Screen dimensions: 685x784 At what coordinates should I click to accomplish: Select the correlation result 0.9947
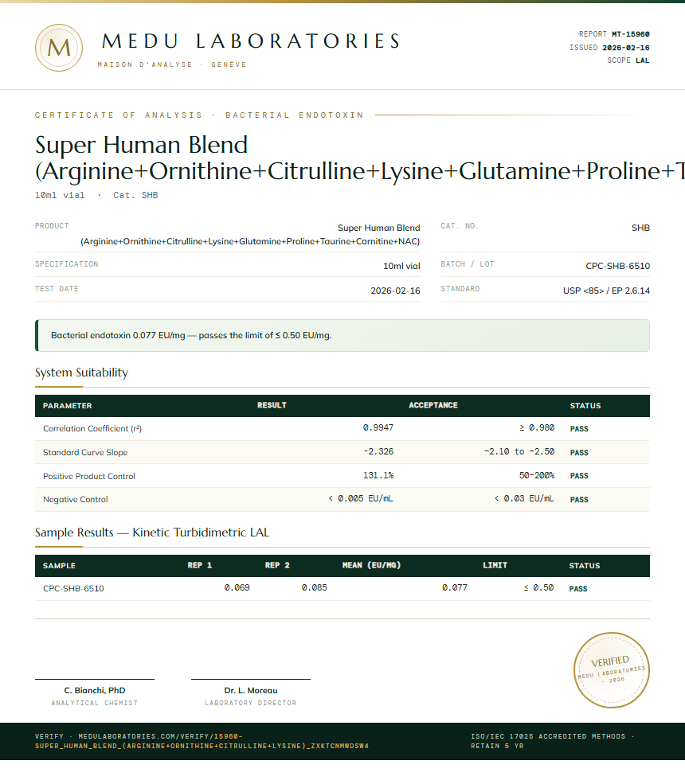coord(378,427)
